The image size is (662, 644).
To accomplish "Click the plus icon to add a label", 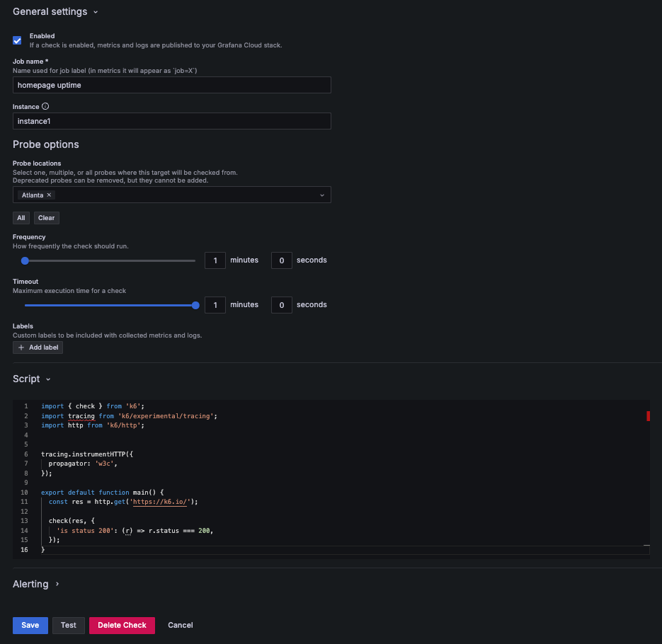I will (x=20, y=347).
